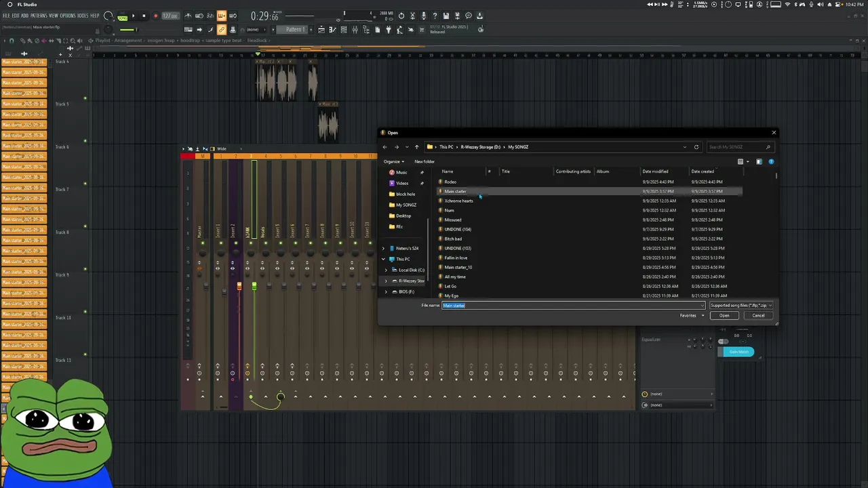Click the Play button in FL Studio transport
Image resolution: width=868 pixels, height=488 pixels.
coord(134,16)
